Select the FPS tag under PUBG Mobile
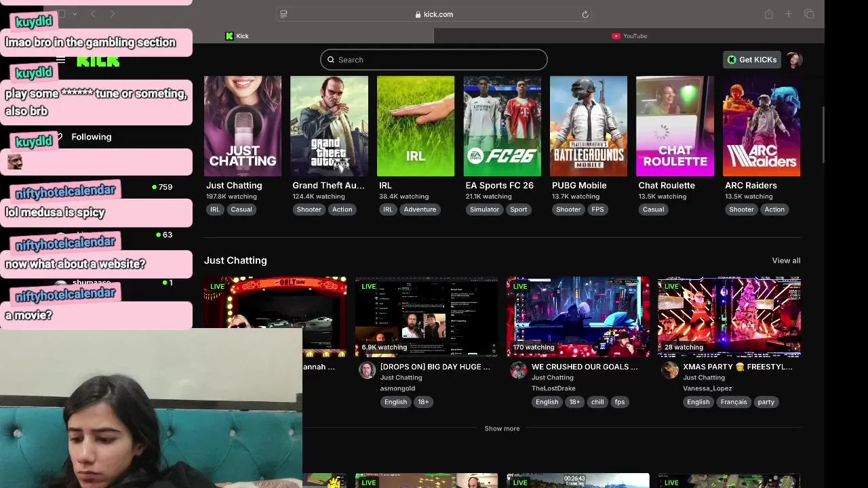This screenshot has width=868, height=488. pos(597,209)
